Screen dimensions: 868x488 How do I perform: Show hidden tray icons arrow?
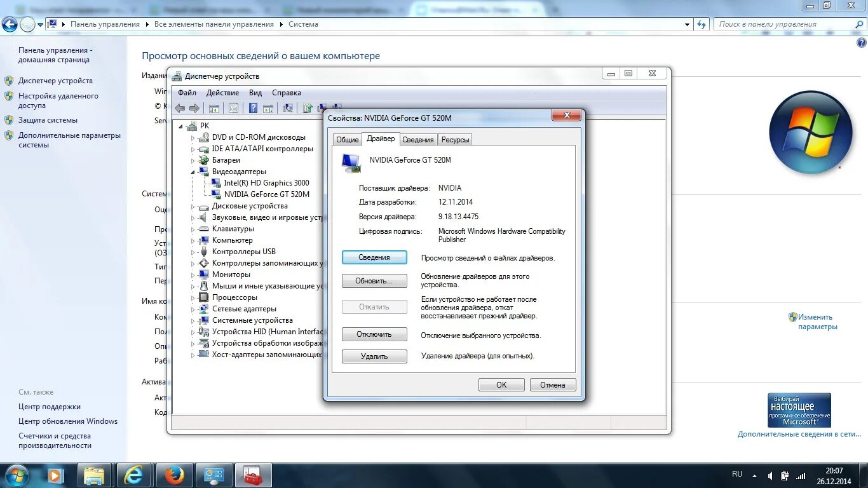coord(754,475)
